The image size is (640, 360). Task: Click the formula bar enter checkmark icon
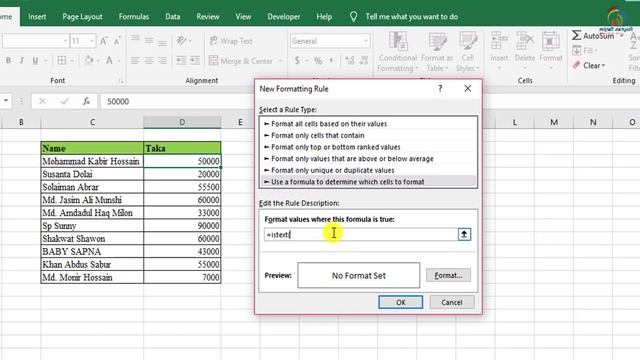(64, 101)
